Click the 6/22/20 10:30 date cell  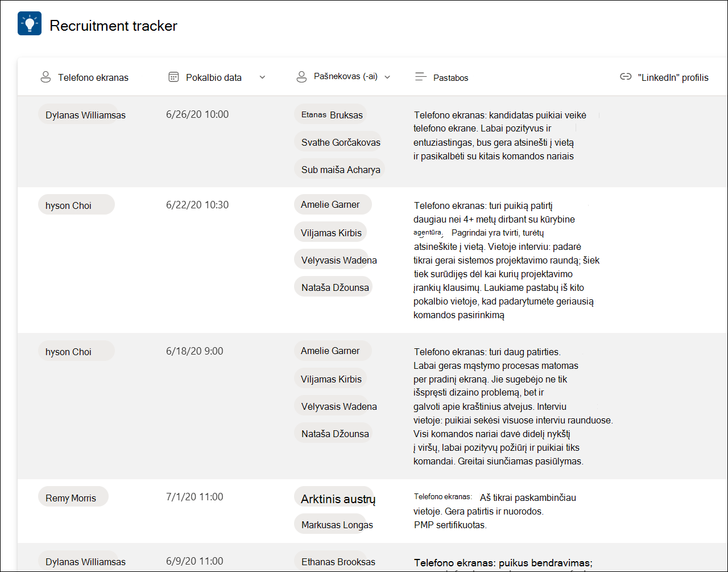click(197, 205)
